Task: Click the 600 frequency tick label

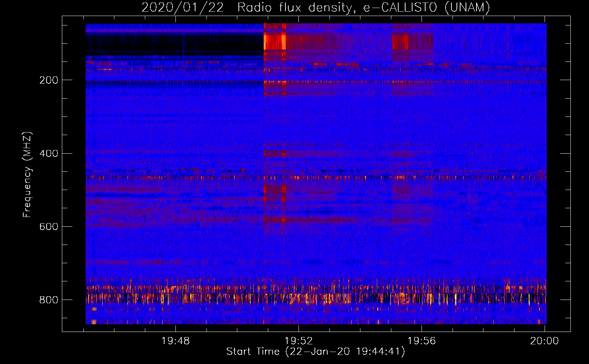Action: coord(48,226)
